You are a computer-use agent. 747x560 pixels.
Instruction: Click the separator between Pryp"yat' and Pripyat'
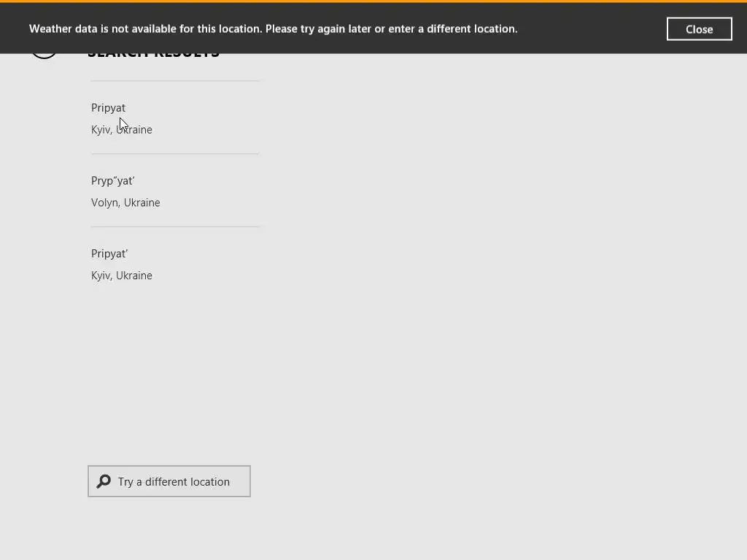175,227
